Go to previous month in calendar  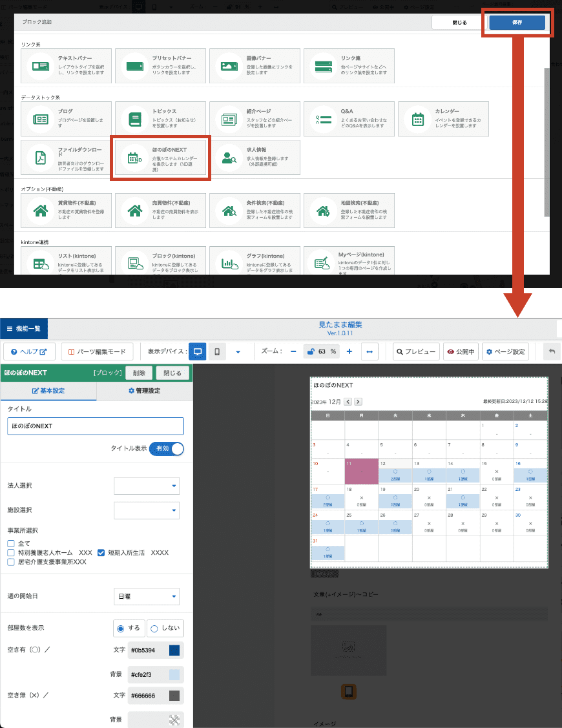(348, 402)
